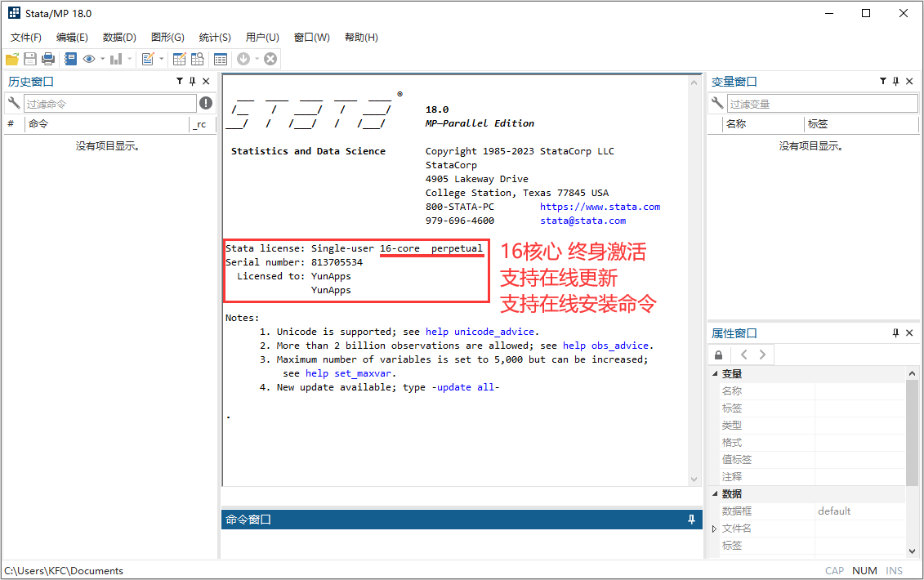The image size is (924, 580).
Task: Click the Graph bar chart icon
Action: (116, 59)
